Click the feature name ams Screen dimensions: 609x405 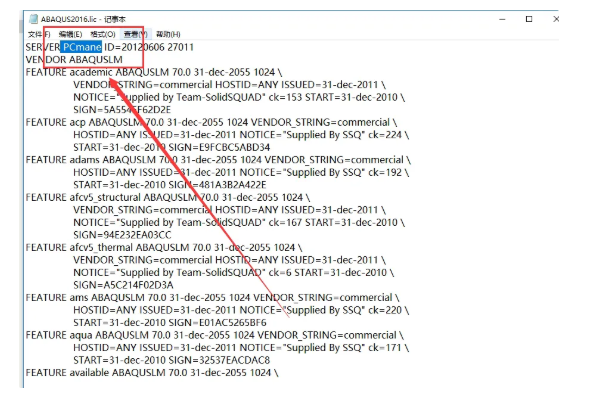click(x=79, y=297)
